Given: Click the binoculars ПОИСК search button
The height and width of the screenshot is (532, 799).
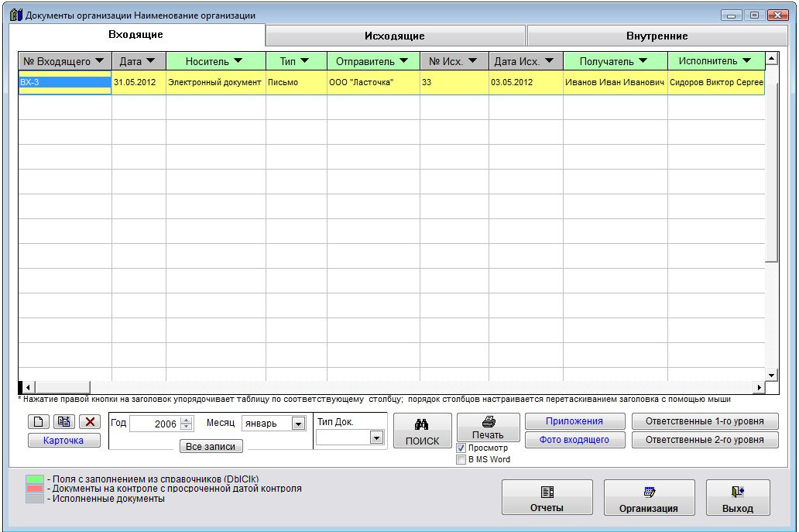Looking at the screenshot, I should (422, 431).
